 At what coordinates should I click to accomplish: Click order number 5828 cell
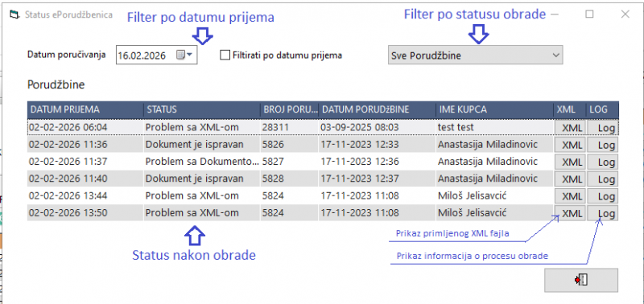(x=290, y=179)
